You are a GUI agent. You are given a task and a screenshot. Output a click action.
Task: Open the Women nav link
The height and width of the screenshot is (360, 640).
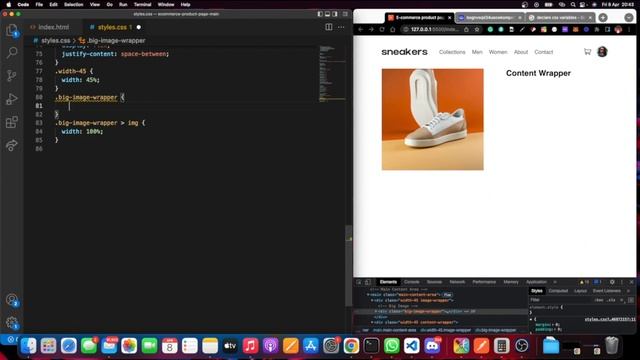[498, 52]
